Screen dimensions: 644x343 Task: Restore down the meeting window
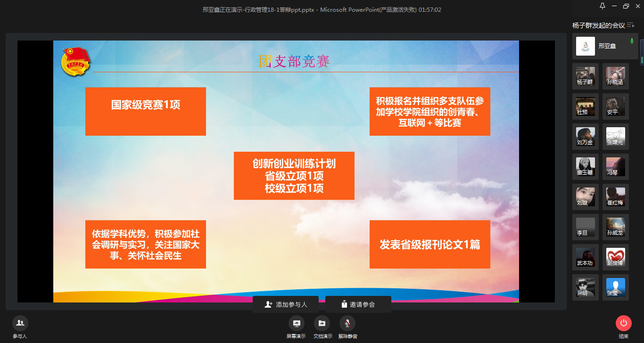[x=626, y=6]
